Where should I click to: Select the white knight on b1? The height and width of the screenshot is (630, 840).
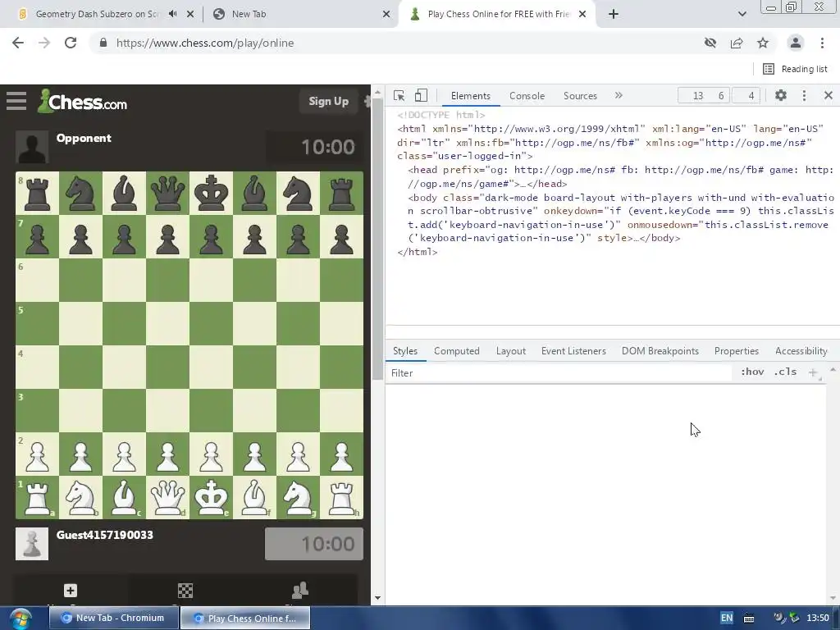(x=81, y=498)
